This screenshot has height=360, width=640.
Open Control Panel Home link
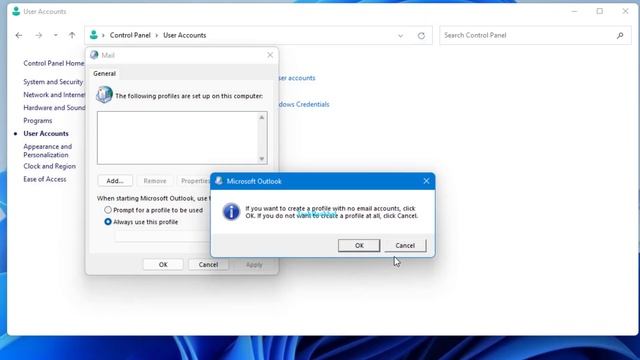click(53, 63)
